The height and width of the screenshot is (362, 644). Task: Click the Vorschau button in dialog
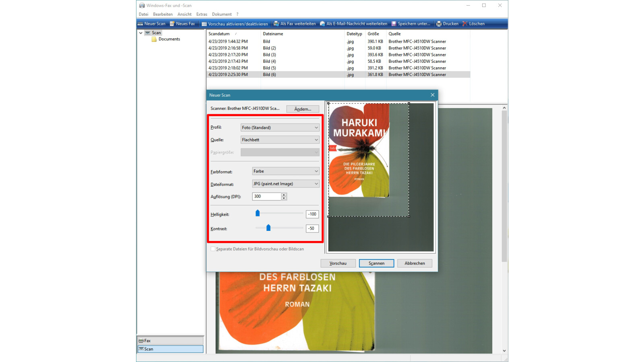pos(338,263)
